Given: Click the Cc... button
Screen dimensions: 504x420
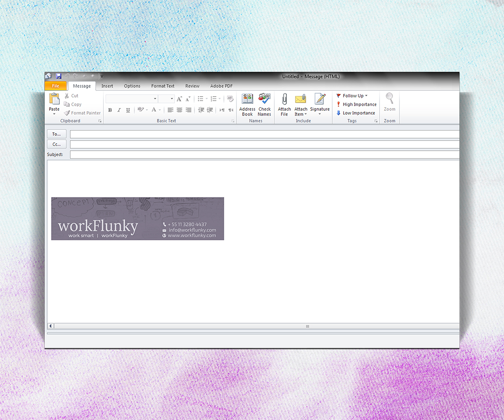Looking at the screenshot, I should (x=57, y=144).
